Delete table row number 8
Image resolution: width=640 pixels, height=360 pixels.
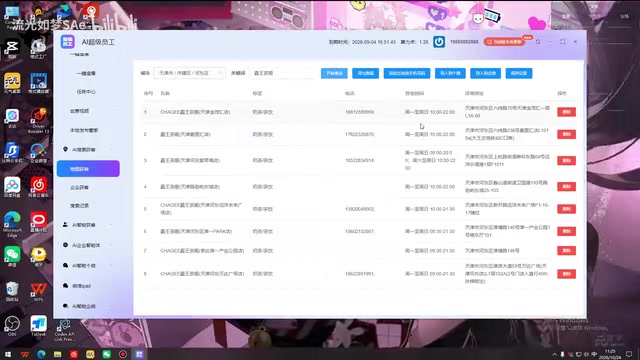(x=567, y=274)
